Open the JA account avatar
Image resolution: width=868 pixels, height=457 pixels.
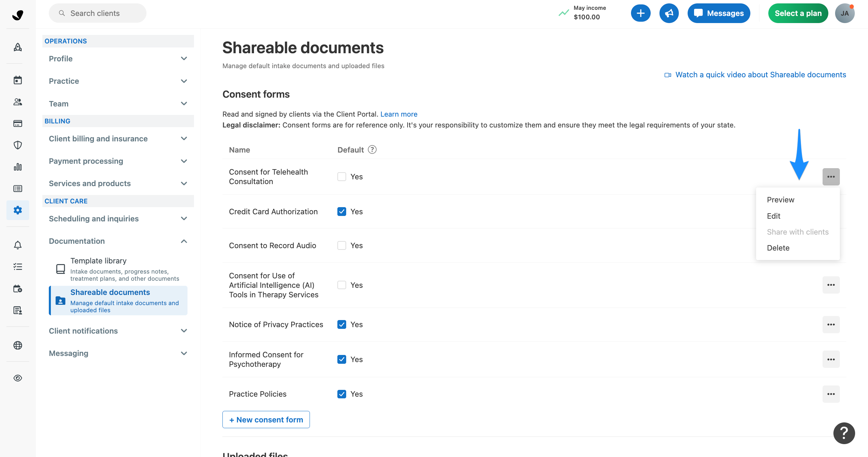[845, 13]
